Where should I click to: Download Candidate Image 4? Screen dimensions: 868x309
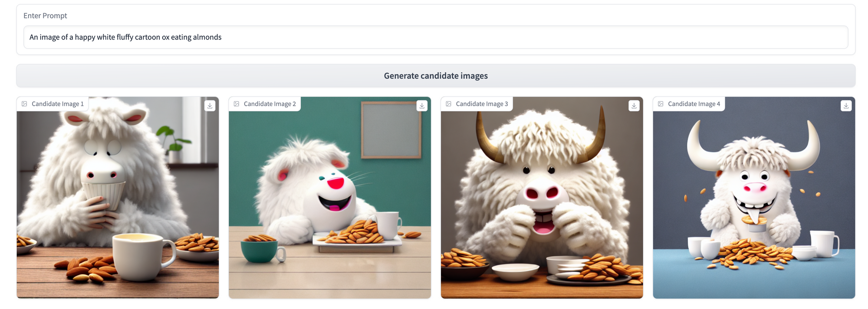pyautogui.click(x=846, y=105)
